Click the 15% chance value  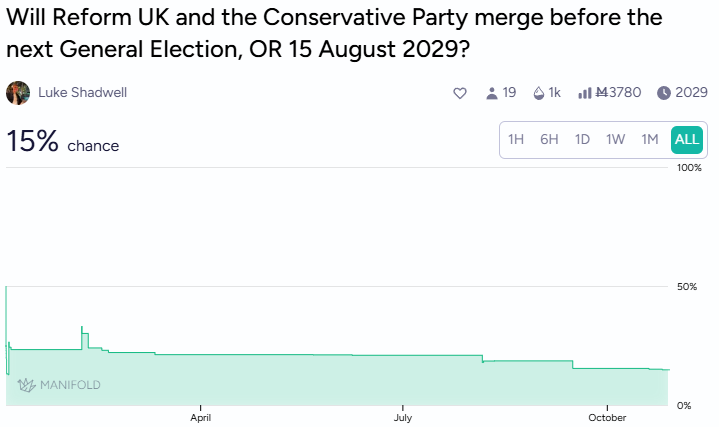pos(33,142)
